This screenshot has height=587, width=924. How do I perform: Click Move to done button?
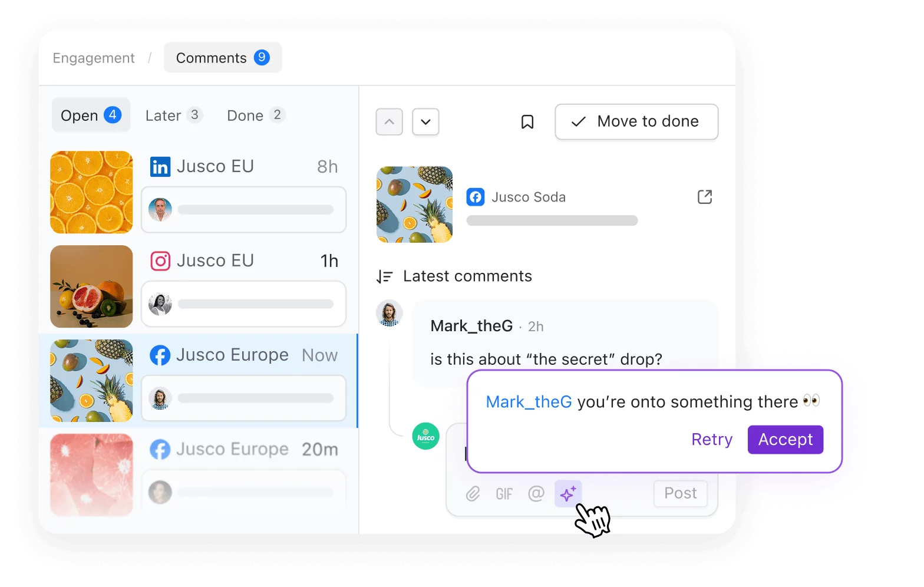tap(636, 122)
